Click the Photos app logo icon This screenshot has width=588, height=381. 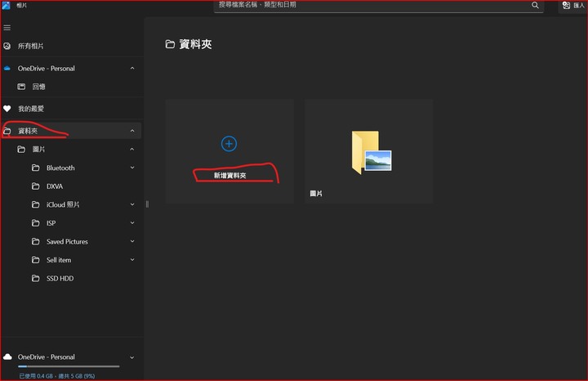click(x=6, y=5)
